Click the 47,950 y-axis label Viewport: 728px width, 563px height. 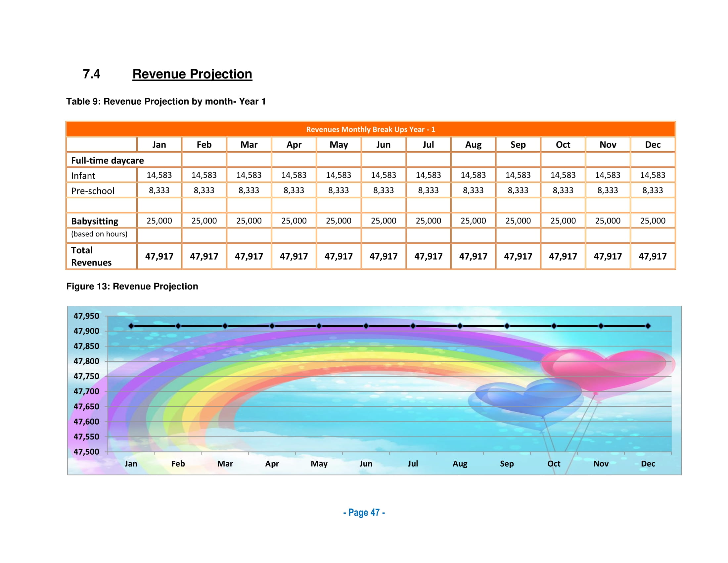[x=86, y=316]
